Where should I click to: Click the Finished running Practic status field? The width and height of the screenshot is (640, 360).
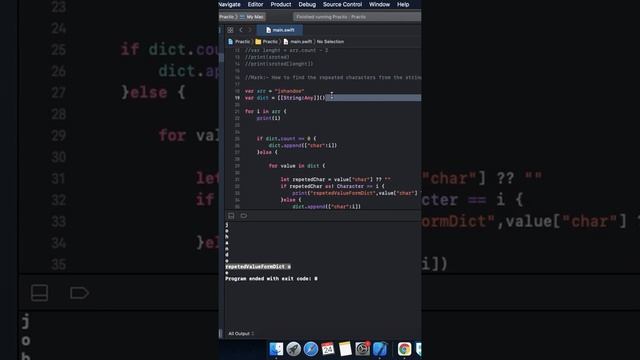tap(357, 17)
